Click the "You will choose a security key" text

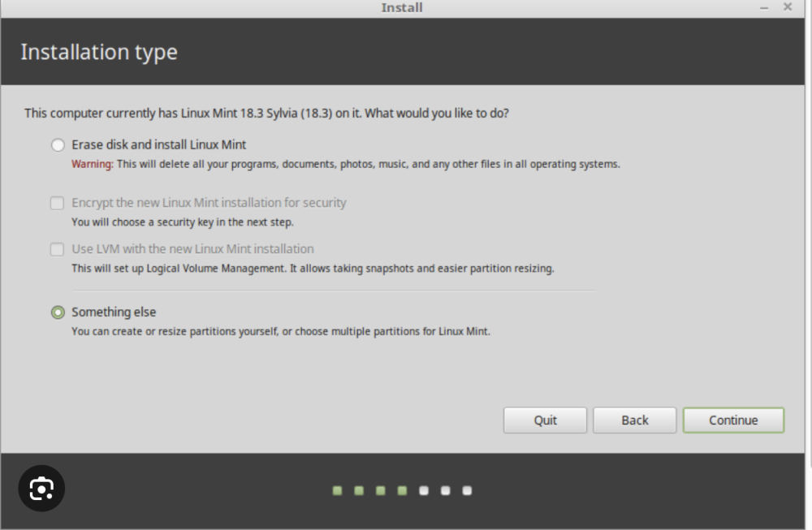[x=182, y=222]
